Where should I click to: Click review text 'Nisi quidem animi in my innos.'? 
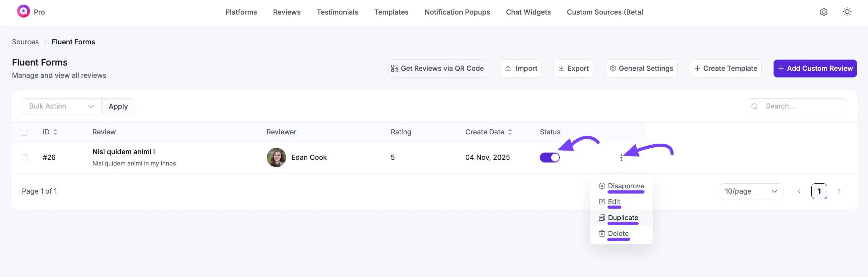(135, 163)
